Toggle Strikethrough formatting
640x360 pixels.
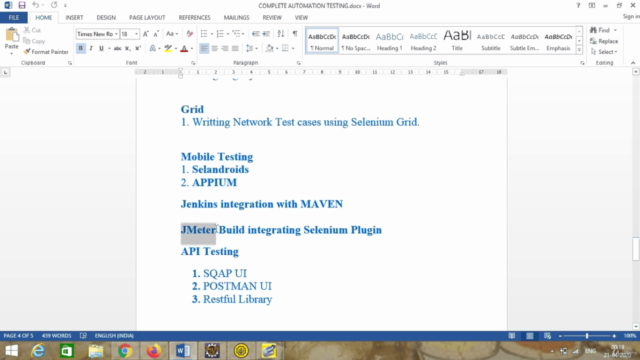pos(117,48)
